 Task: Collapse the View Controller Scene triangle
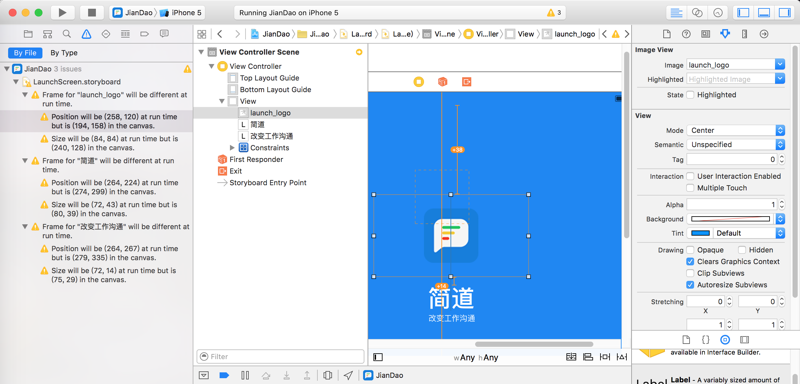coord(201,52)
